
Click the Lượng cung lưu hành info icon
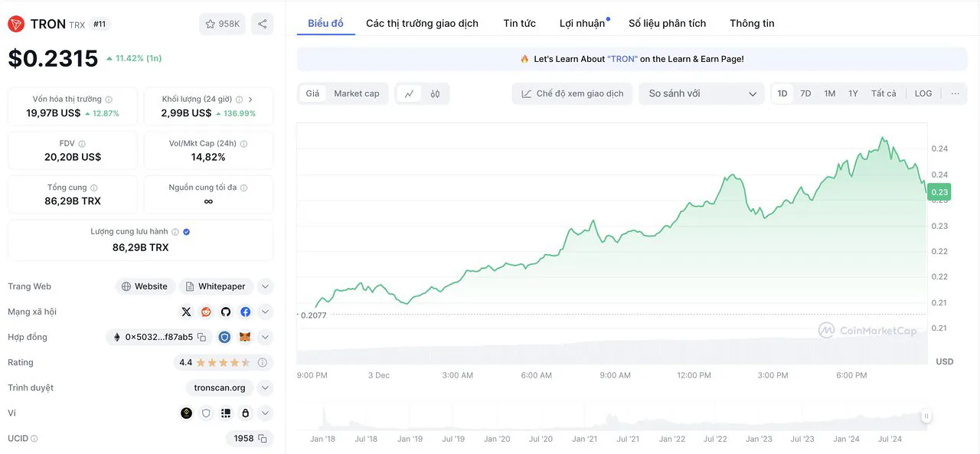175,232
